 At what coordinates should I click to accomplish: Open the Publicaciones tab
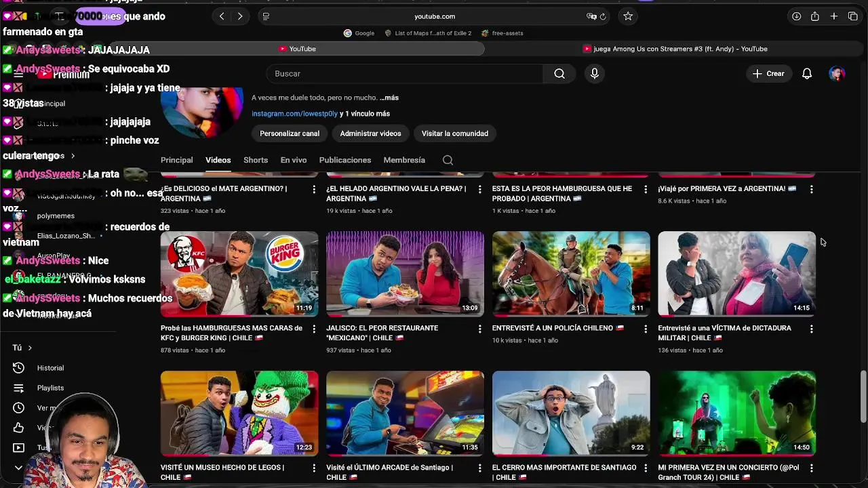pyautogui.click(x=345, y=160)
